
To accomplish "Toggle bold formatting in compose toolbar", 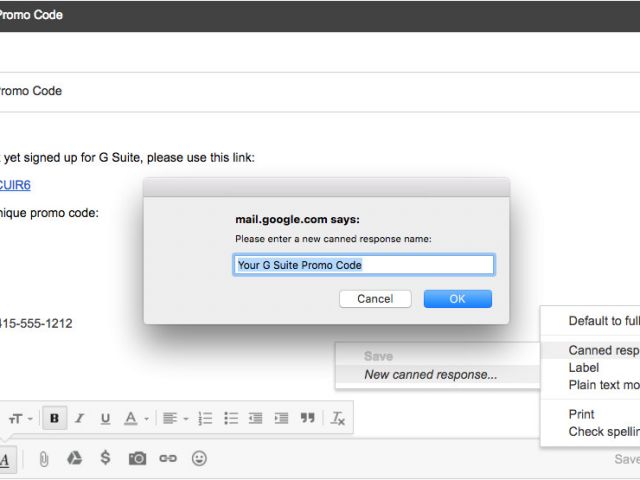I will pyautogui.click(x=54, y=418).
